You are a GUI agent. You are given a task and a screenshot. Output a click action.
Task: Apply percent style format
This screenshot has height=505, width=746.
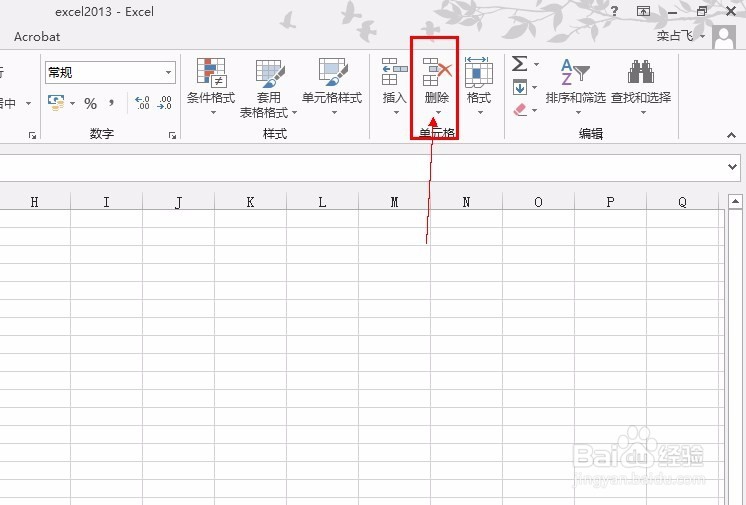pyautogui.click(x=90, y=103)
